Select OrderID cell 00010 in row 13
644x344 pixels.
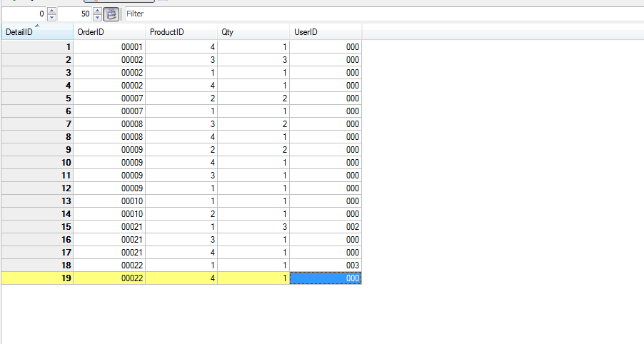(109, 201)
